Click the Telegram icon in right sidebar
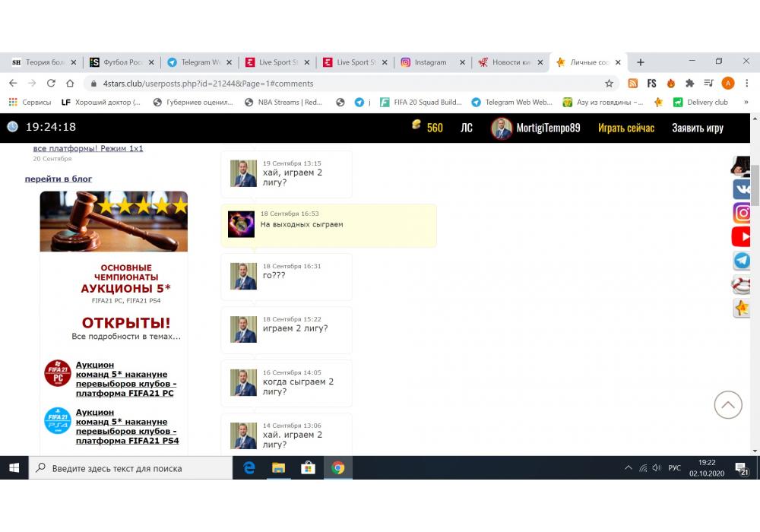 (742, 261)
